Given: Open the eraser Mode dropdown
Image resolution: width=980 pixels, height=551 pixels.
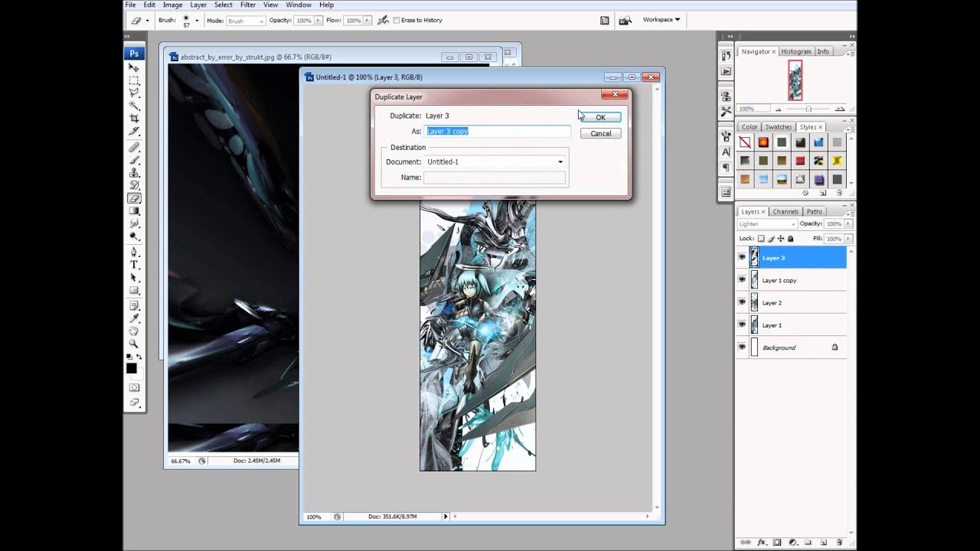Looking at the screenshot, I should [245, 21].
